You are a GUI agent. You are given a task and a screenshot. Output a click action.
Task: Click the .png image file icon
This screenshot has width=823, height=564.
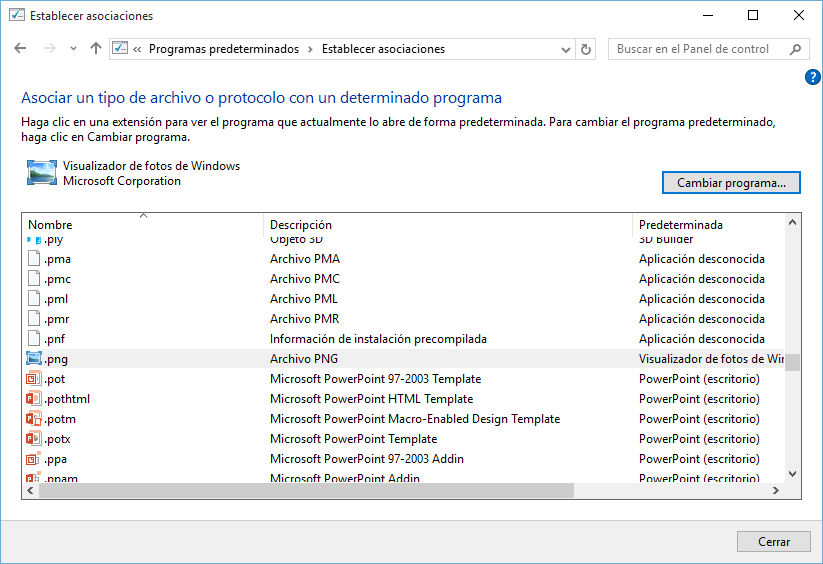(x=34, y=358)
